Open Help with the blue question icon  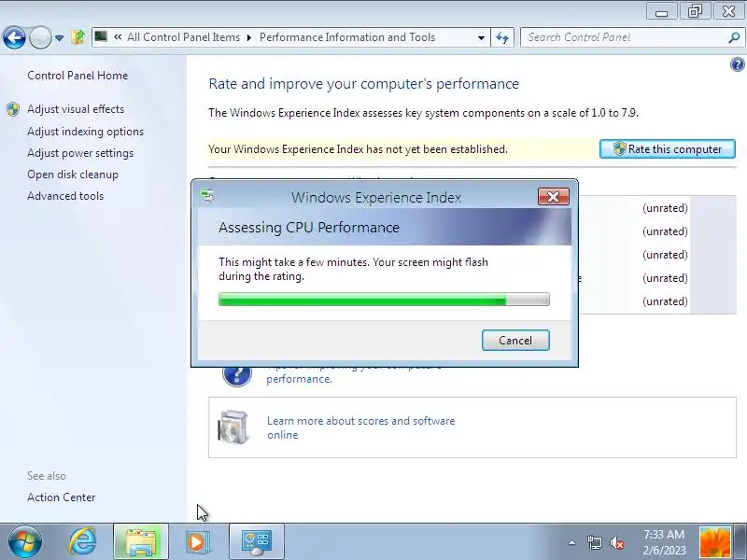pyautogui.click(x=737, y=64)
